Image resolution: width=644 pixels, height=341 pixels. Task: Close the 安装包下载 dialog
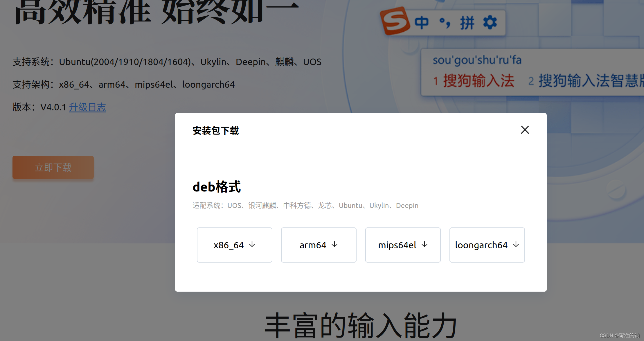[525, 130]
